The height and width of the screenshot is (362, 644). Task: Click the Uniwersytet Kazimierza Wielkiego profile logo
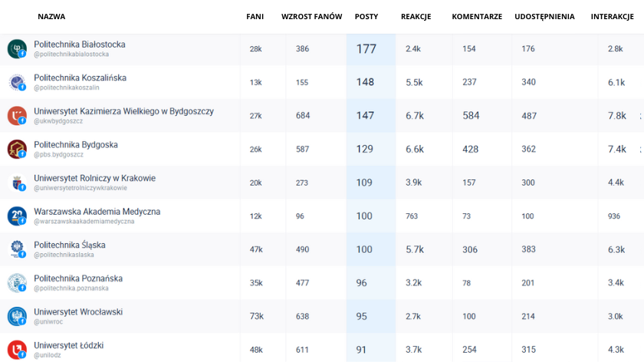[16, 116]
